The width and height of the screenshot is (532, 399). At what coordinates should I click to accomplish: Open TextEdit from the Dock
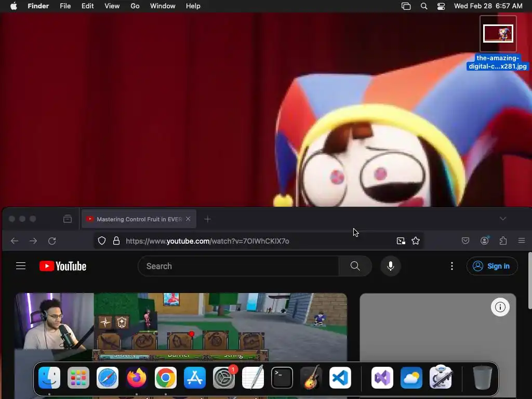click(x=253, y=378)
